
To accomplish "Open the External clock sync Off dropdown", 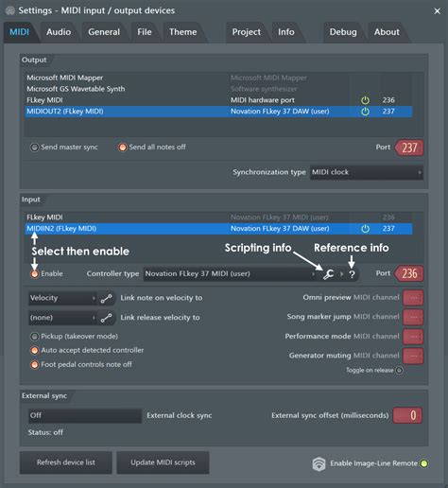I will point(85,415).
